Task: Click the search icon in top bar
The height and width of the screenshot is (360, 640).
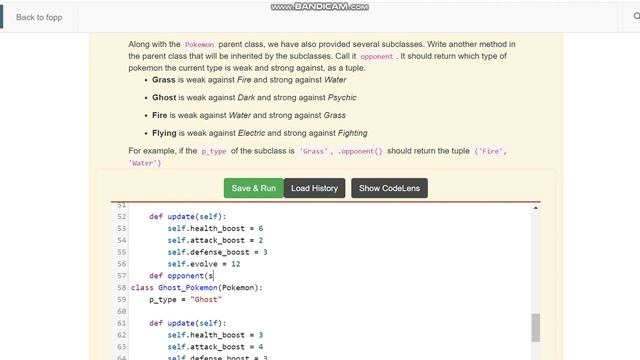Action: pos(636,16)
